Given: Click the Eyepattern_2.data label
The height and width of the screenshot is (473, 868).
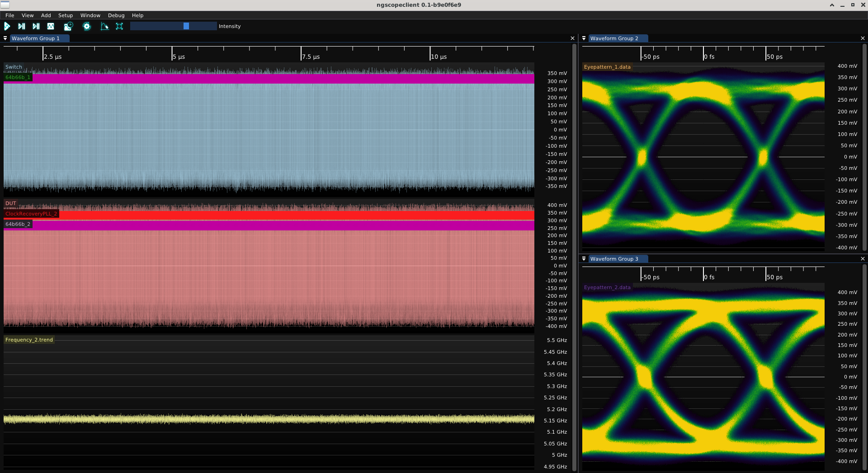Looking at the screenshot, I should pos(607,287).
